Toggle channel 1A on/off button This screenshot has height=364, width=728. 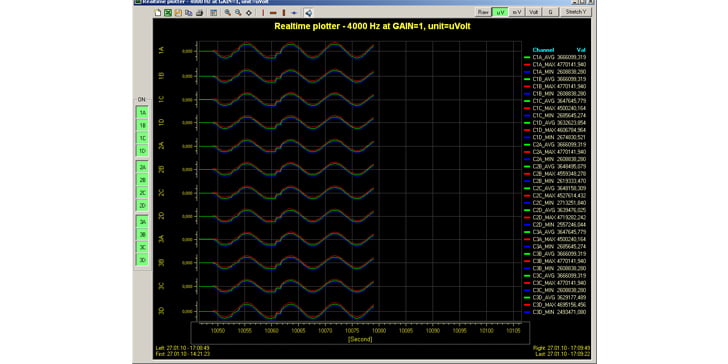tap(143, 112)
